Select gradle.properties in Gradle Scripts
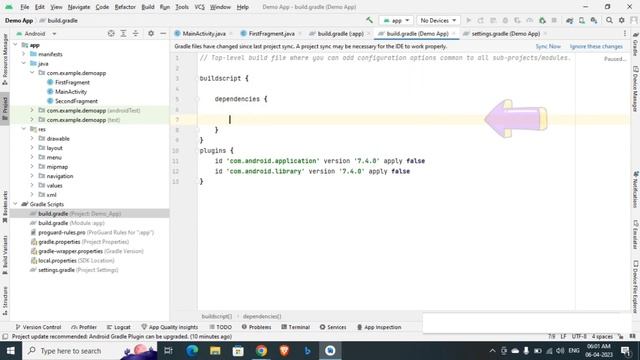Viewport: 640px width, 360px height. click(x=59, y=242)
